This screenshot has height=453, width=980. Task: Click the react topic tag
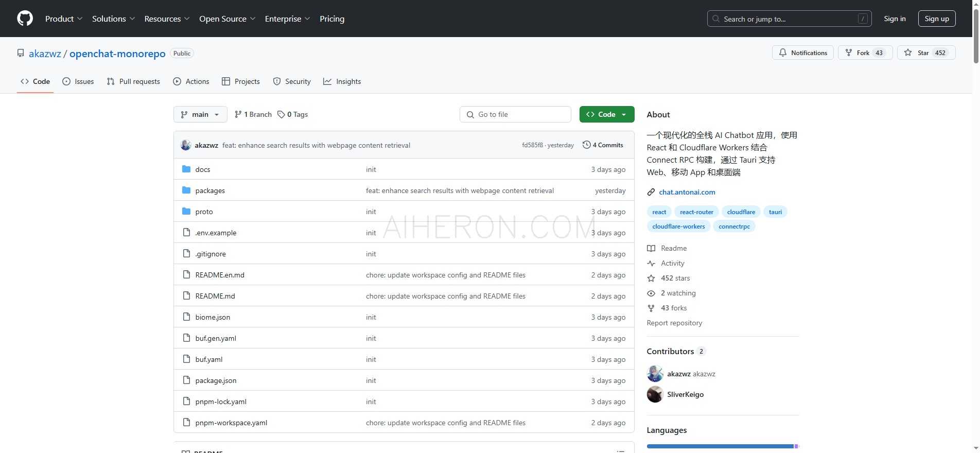[x=659, y=212]
